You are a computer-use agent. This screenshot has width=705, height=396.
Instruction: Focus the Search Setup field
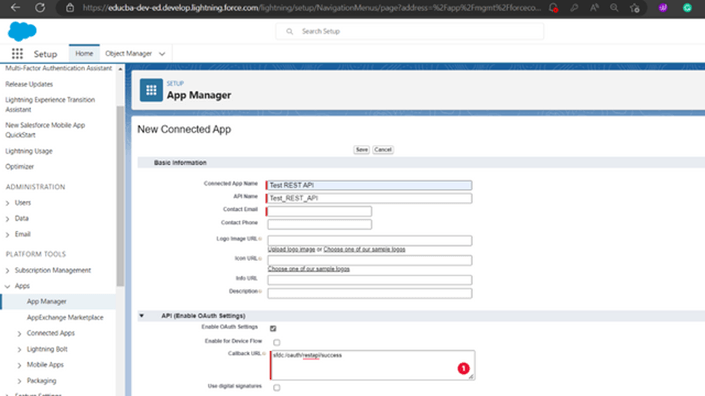410,31
